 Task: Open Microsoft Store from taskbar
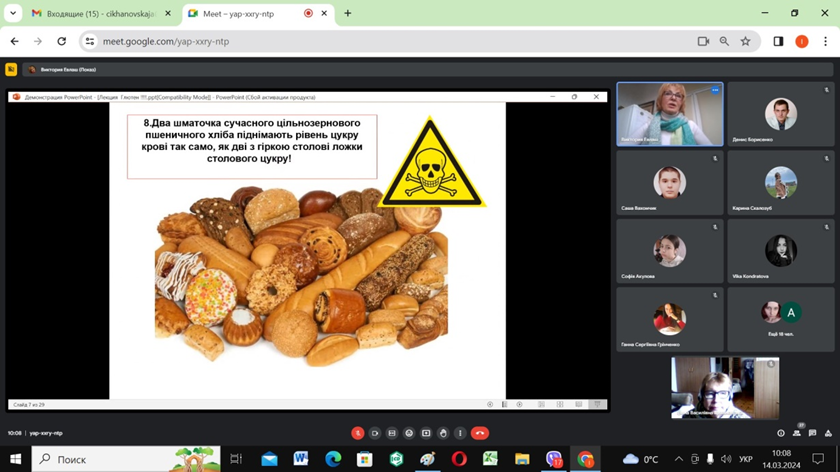coord(364,459)
